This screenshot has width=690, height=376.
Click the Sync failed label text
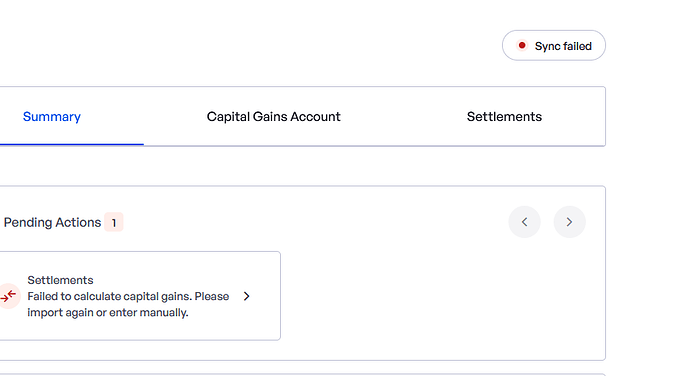(563, 46)
